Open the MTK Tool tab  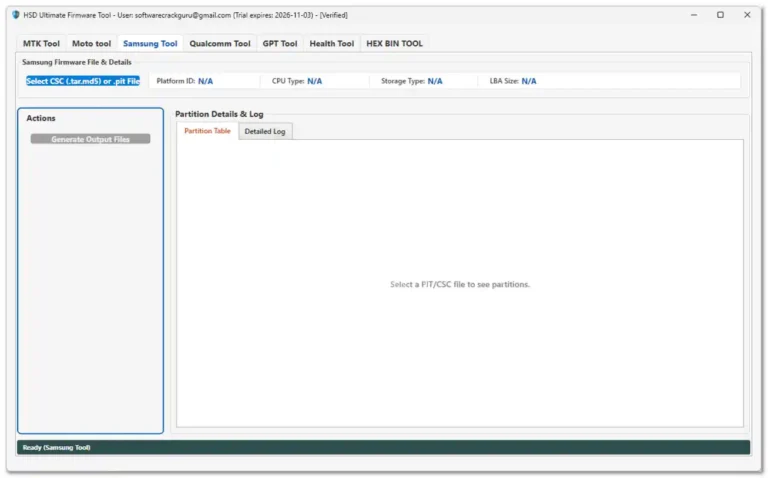click(41, 44)
